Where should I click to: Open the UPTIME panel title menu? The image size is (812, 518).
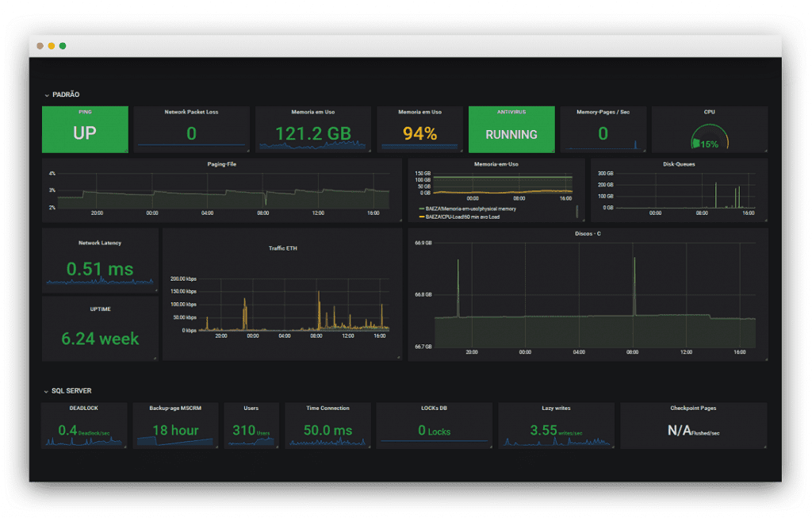(x=99, y=309)
